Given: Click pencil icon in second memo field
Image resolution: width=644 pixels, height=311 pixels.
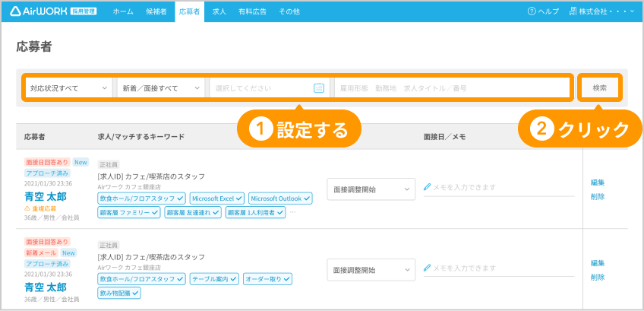Looking at the screenshot, I should (x=427, y=268).
